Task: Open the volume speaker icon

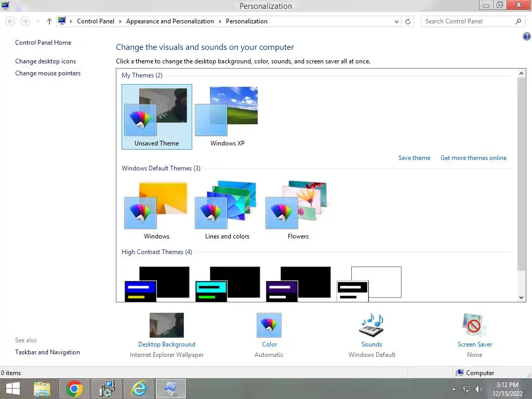Action: pos(478,389)
